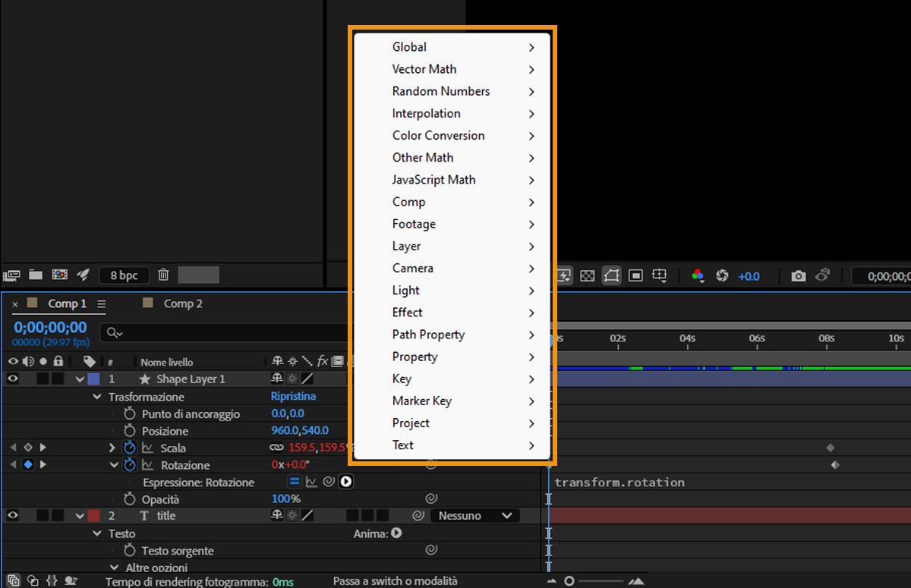The image size is (911, 588).
Task: Collapse the Trasformazione property group
Action: pos(96,397)
